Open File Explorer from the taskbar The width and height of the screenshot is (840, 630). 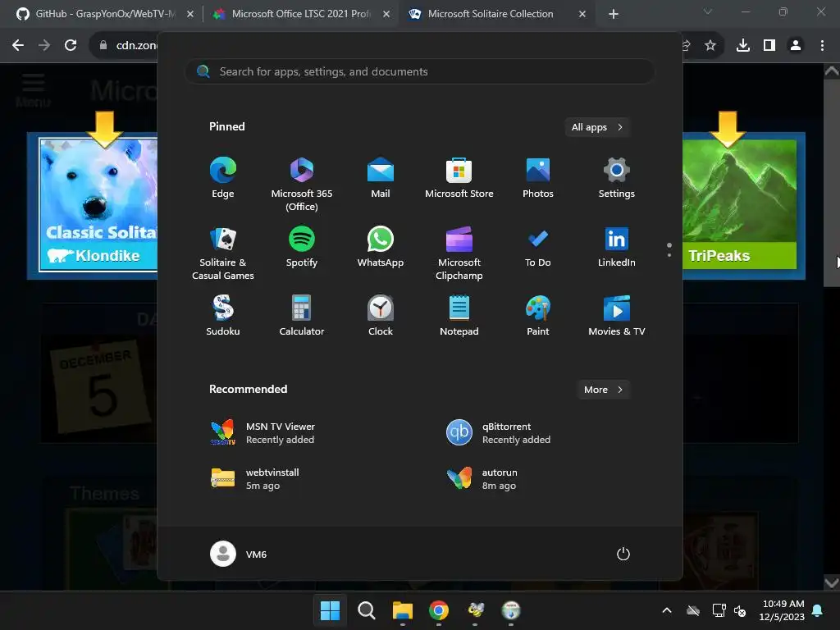pos(402,610)
